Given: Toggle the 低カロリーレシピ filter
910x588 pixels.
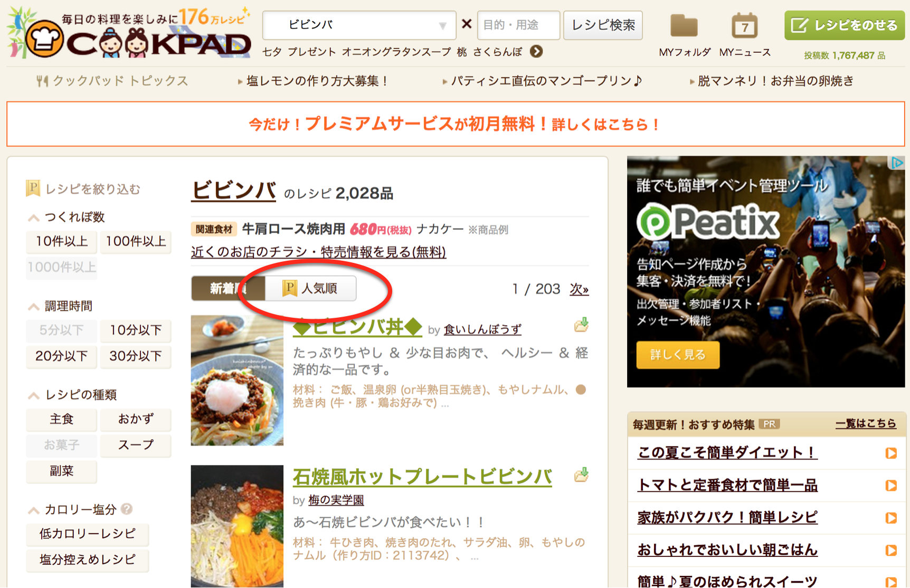Looking at the screenshot, I should [88, 534].
